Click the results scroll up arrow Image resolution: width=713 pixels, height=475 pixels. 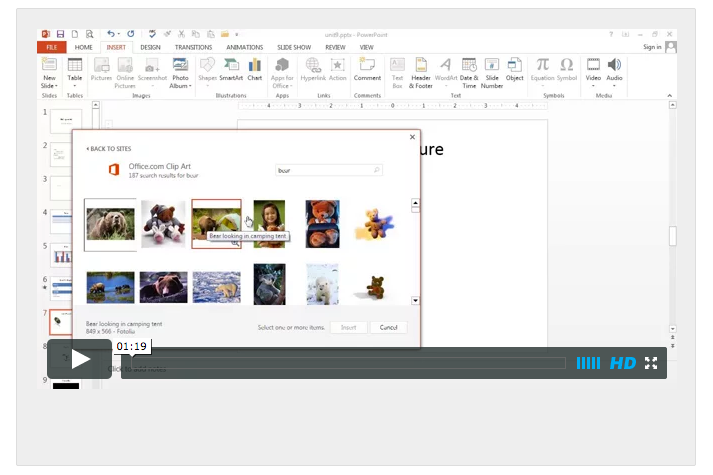[415, 203]
